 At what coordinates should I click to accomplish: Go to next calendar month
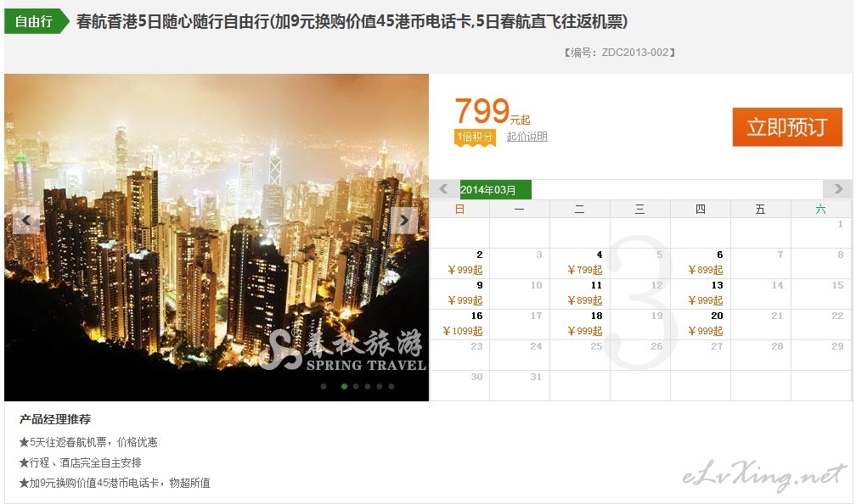(x=837, y=189)
